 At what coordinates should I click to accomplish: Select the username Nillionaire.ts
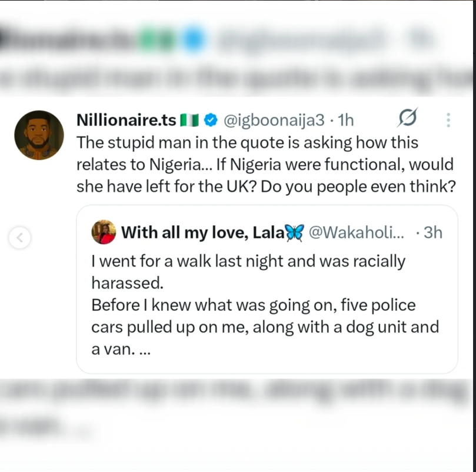click(x=125, y=119)
